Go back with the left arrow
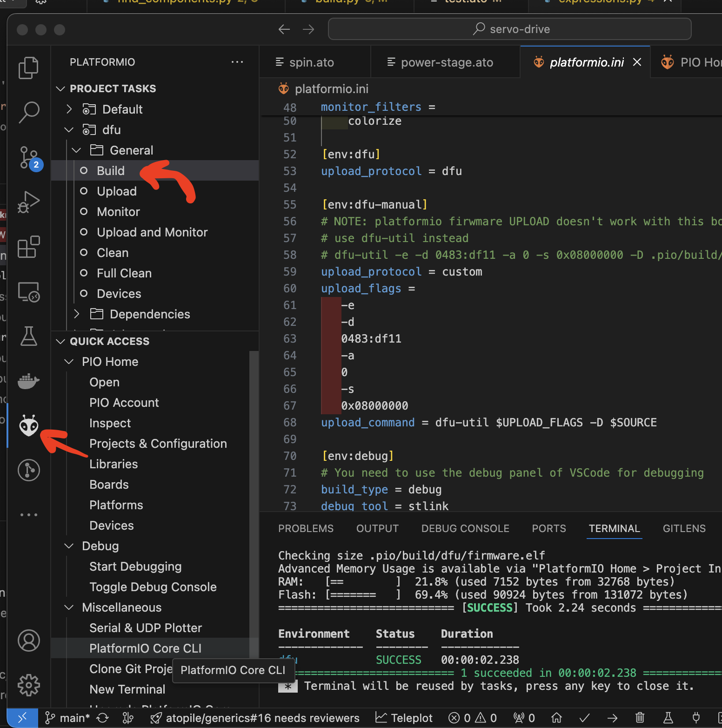This screenshot has height=728, width=722. (x=284, y=29)
